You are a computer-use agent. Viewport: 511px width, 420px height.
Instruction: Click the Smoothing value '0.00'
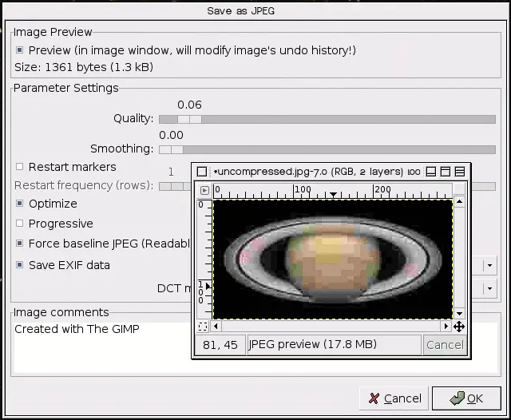tap(171, 135)
